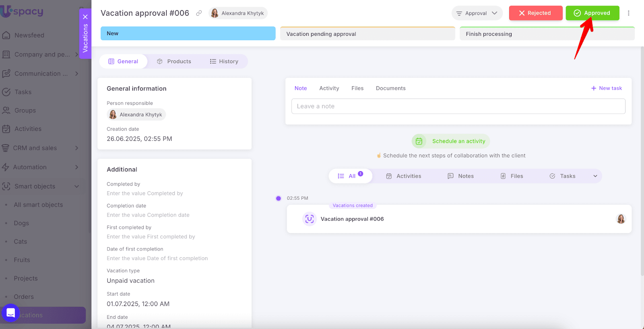Click the Leave a note field
The image size is (644, 329).
point(458,106)
